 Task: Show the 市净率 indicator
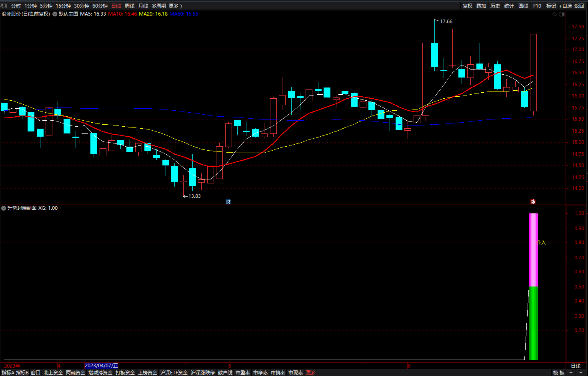(260, 373)
